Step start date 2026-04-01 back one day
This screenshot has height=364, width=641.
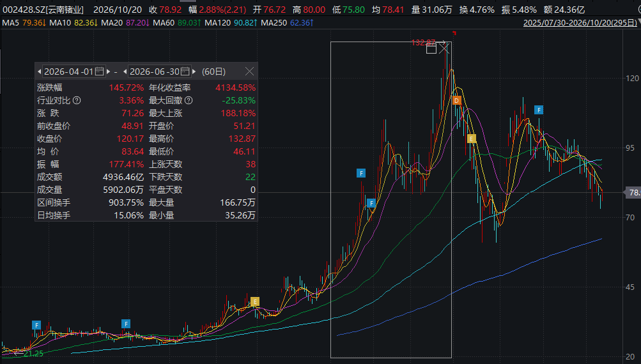pyautogui.click(x=39, y=72)
